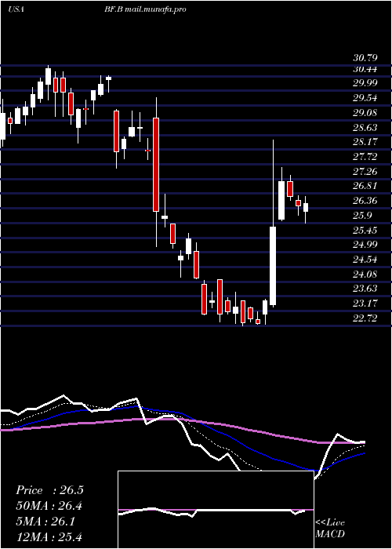
Task: Select the 25.9 price axis label
Action: point(362,216)
